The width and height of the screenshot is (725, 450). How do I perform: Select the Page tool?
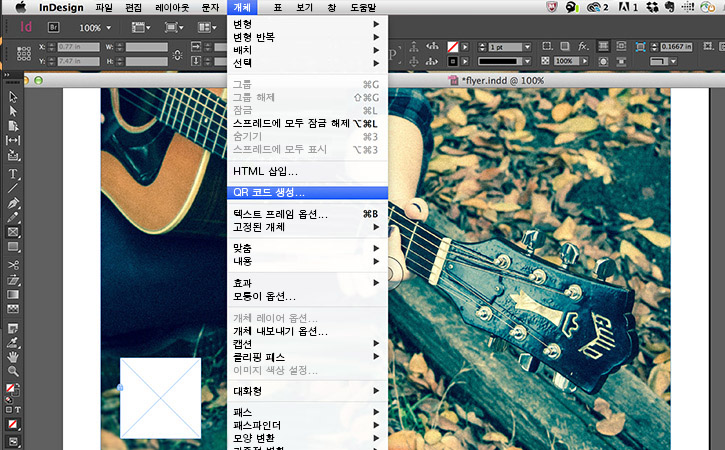click(x=13, y=126)
